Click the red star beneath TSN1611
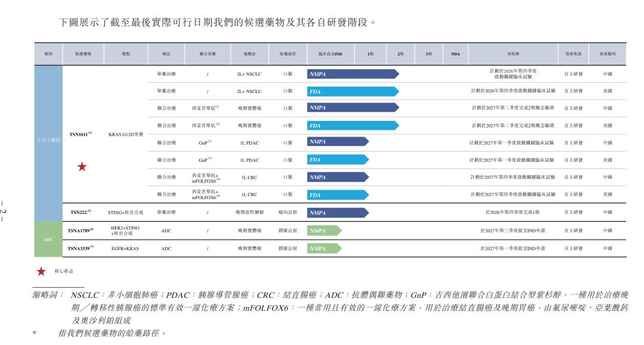Viewport: 644px width, 345px height. pyautogui.click(x=82, y=167)
